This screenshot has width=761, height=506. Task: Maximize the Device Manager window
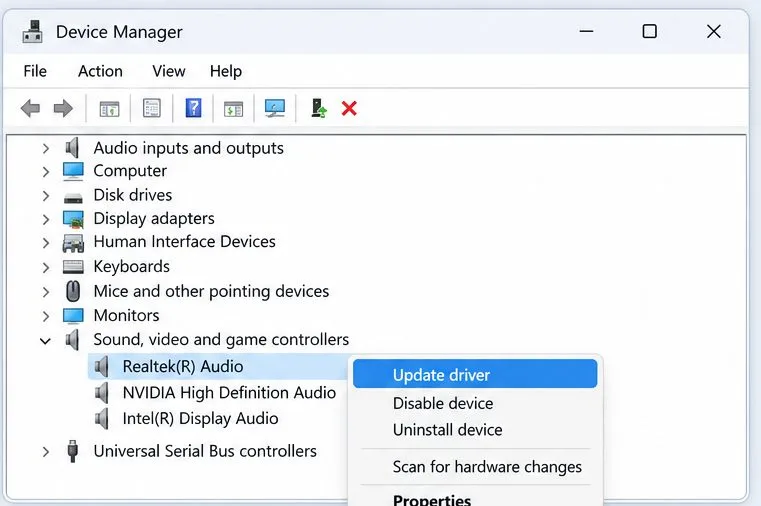point(649,32)
